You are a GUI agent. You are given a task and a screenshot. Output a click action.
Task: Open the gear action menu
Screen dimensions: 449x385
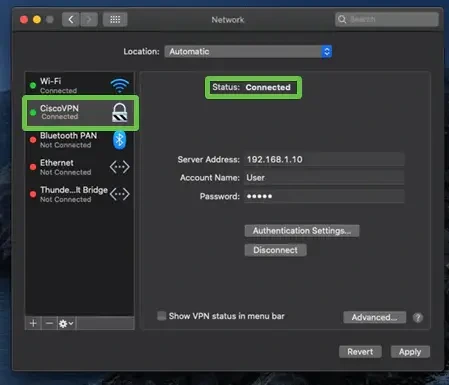pyautogui.click(x=66, y=323)
